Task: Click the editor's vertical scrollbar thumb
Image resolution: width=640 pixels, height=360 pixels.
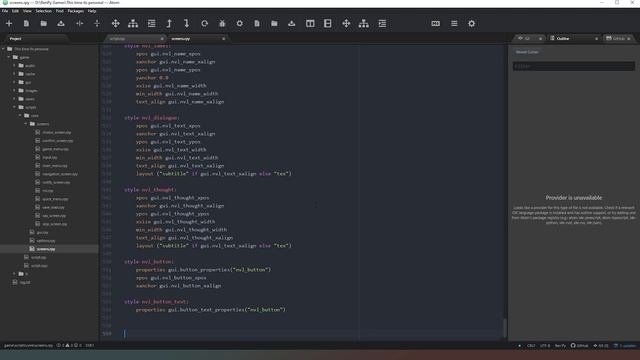Action: 505,328
